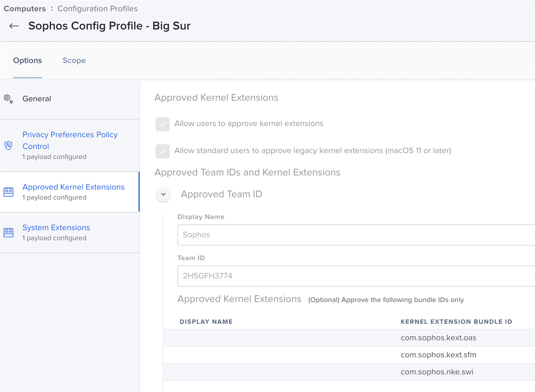Click the Approved Team IDs and Kernel Extensions heading
This screenshot has height=392, width=535.
pyautogui.click(x=247, y=172)
